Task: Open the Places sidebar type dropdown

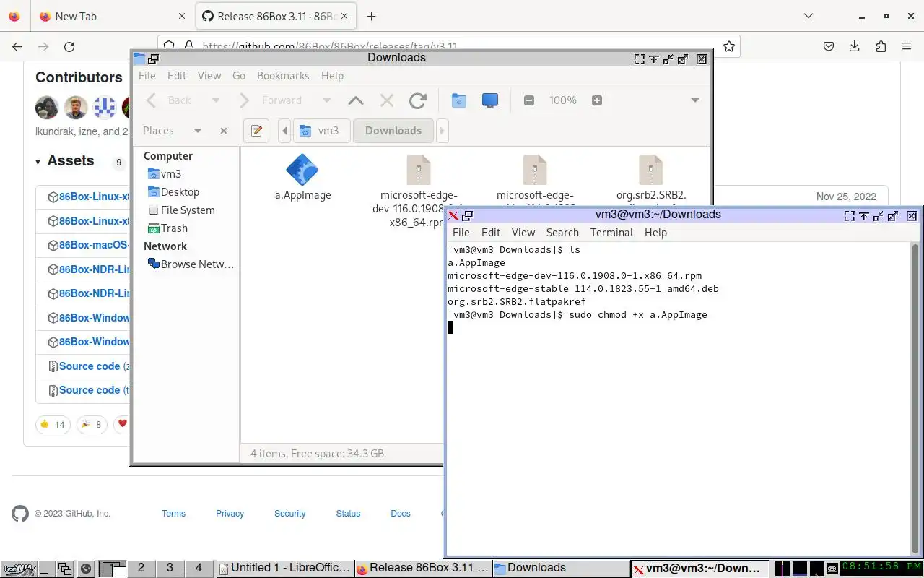Action: (x=198, y=131)
